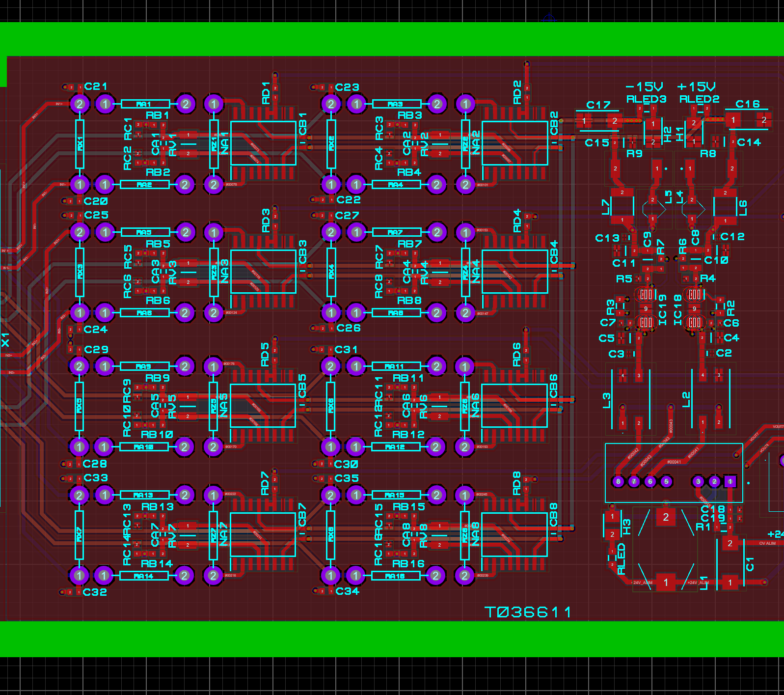This screenshot has height=695, width=784.
Task: Click the RA16 resistor outline
Action: click(396, 576)
